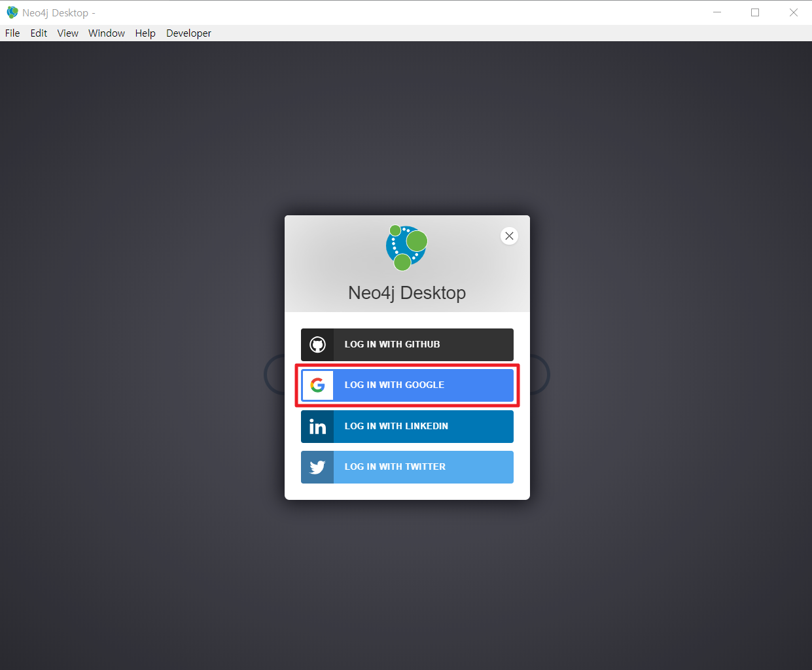Open the Help menu
812x670 pixels.
pos(145,33)
